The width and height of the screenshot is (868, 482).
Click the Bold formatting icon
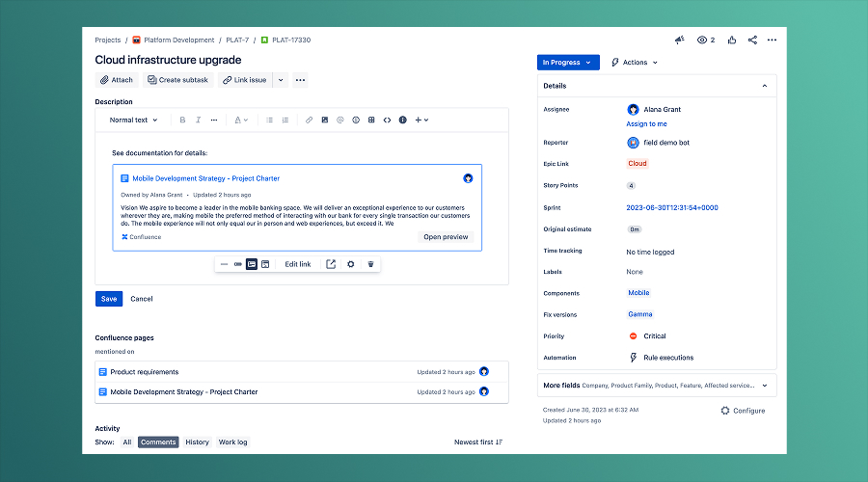pos(182,120)
